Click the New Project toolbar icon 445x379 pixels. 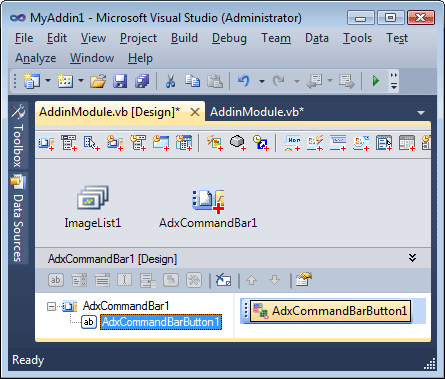click(32, 81)
